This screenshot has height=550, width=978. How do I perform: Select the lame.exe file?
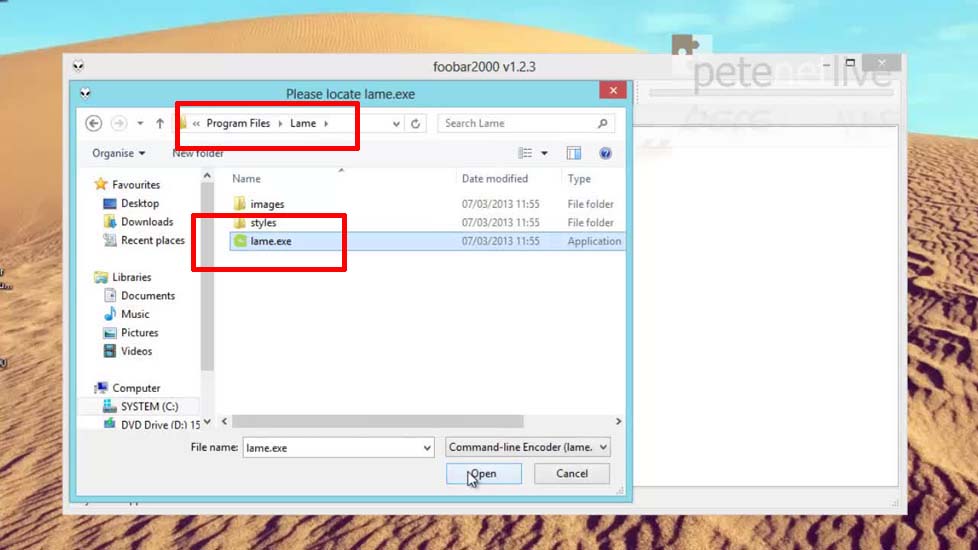click(x=427, y=241)
